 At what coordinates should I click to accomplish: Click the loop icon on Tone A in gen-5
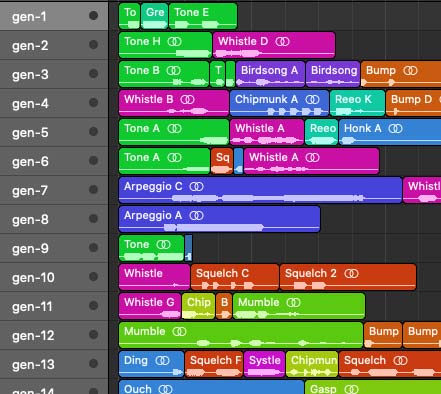point(175,129)
